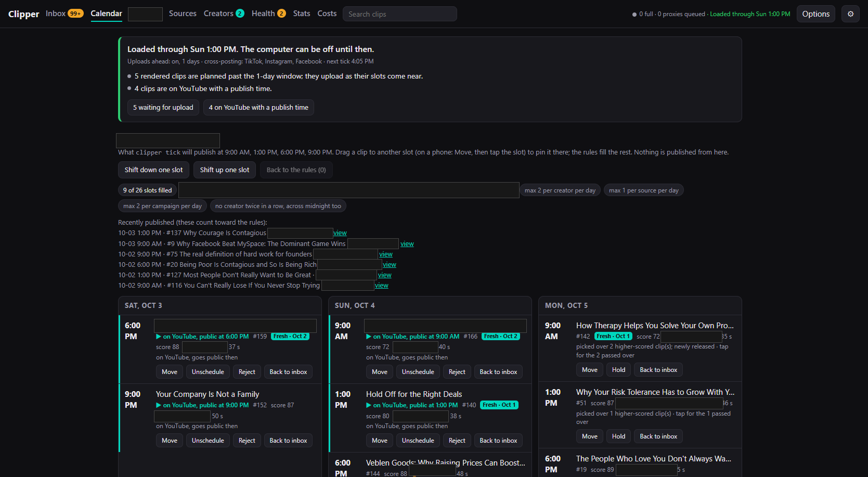Click the Loaded through Sun 1:00 PM status text
Screen dimensions: 868x477
(750, 14)
